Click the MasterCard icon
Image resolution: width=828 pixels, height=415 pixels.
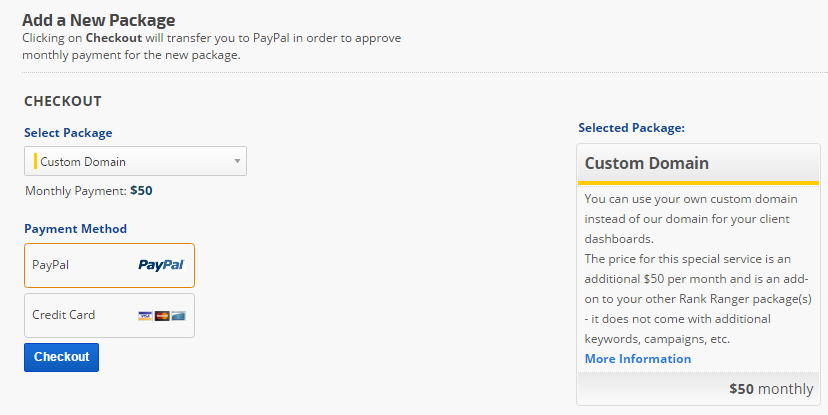(x=162, y=316)
